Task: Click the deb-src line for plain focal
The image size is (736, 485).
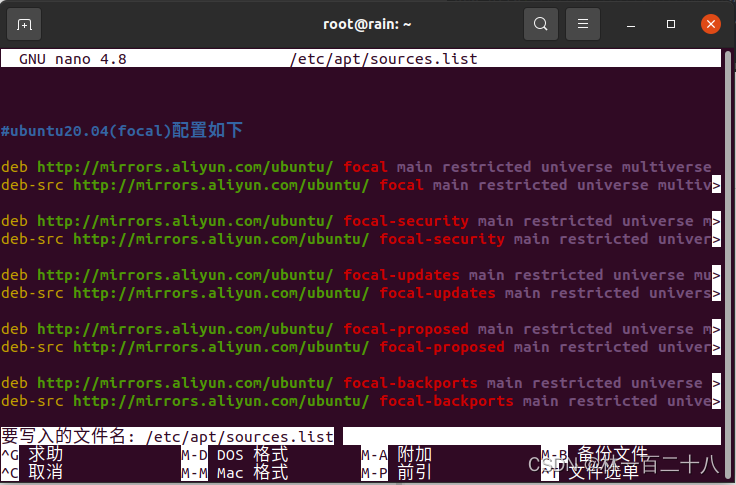Action: click(360, 185)
